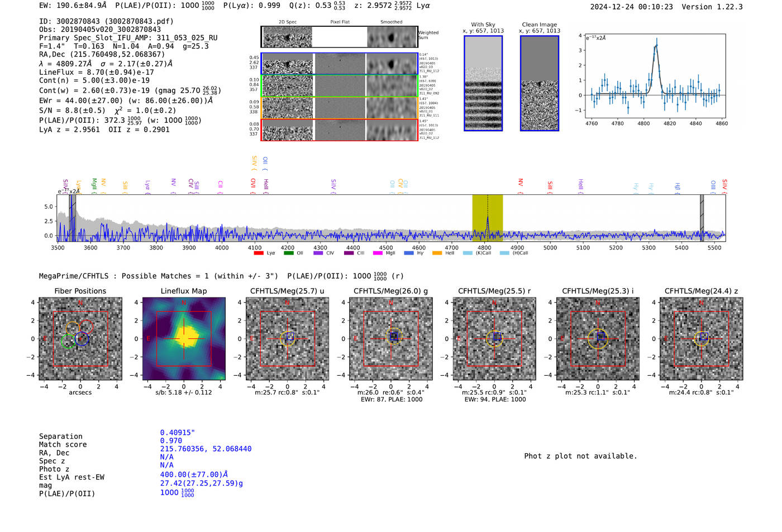This screenshot has height=532, width=782.
Task: Click the EW: 190.6±84.9Å header value
Action: pos(73,6)
